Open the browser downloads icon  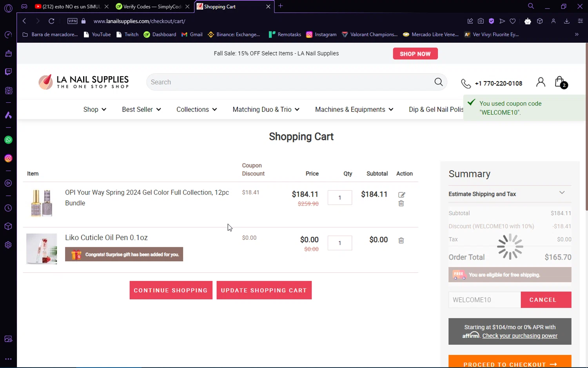coord(566,21)
